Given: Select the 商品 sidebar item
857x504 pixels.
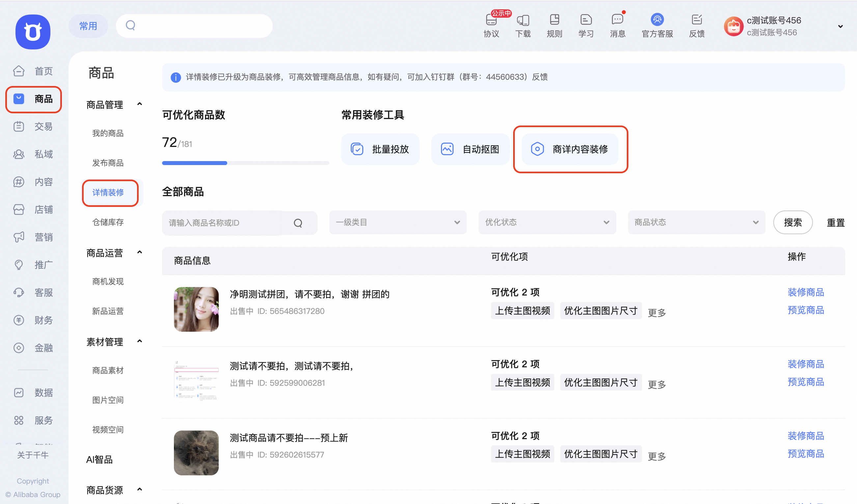Looking at the screenshot, I should 33,99.
